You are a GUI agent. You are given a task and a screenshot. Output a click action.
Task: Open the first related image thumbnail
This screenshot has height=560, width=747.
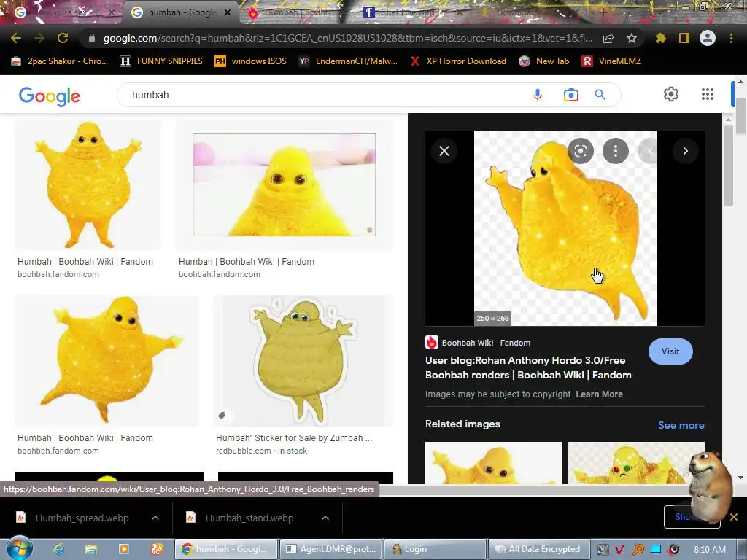pyautogui.click(x=494, y=463)
